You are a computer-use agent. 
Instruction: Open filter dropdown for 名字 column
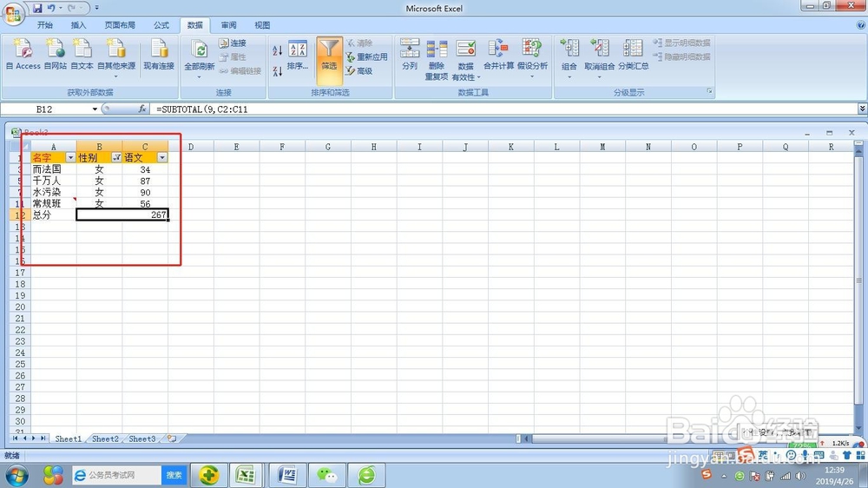(70, 158)
